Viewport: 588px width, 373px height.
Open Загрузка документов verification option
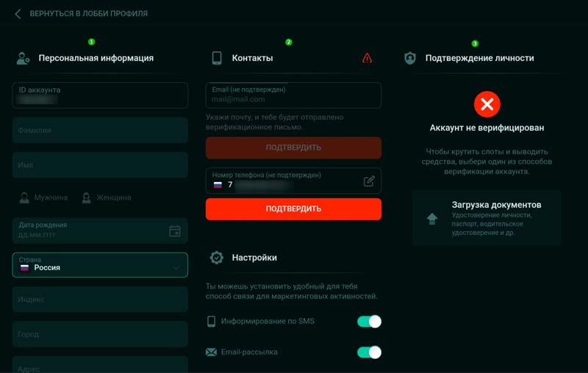[x=487, y=218]
